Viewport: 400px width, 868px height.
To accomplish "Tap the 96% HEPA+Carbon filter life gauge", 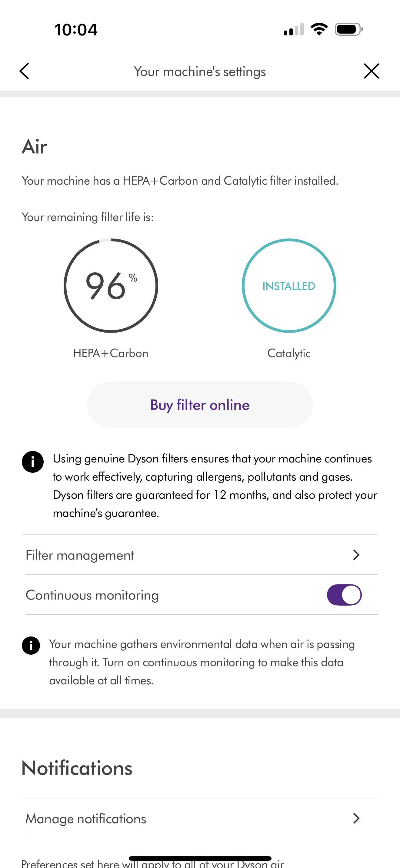I will pyautogui.click(x=111, y=286).
